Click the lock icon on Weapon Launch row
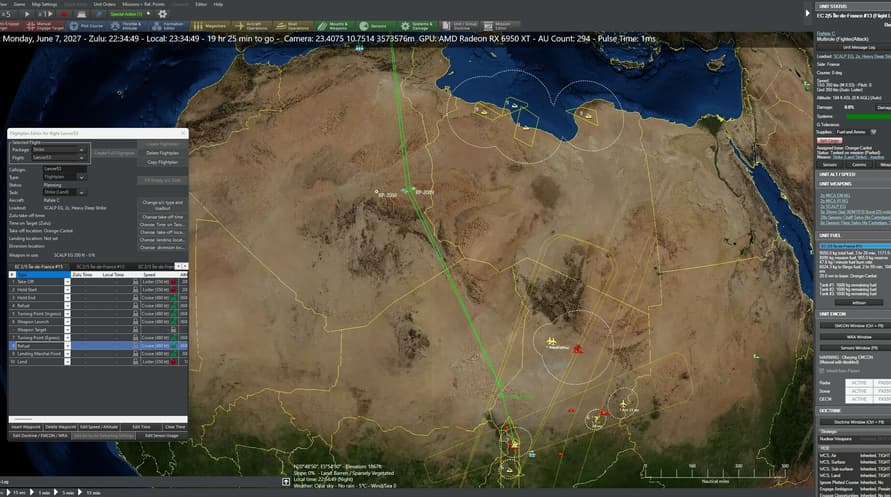 pos(135,321)
